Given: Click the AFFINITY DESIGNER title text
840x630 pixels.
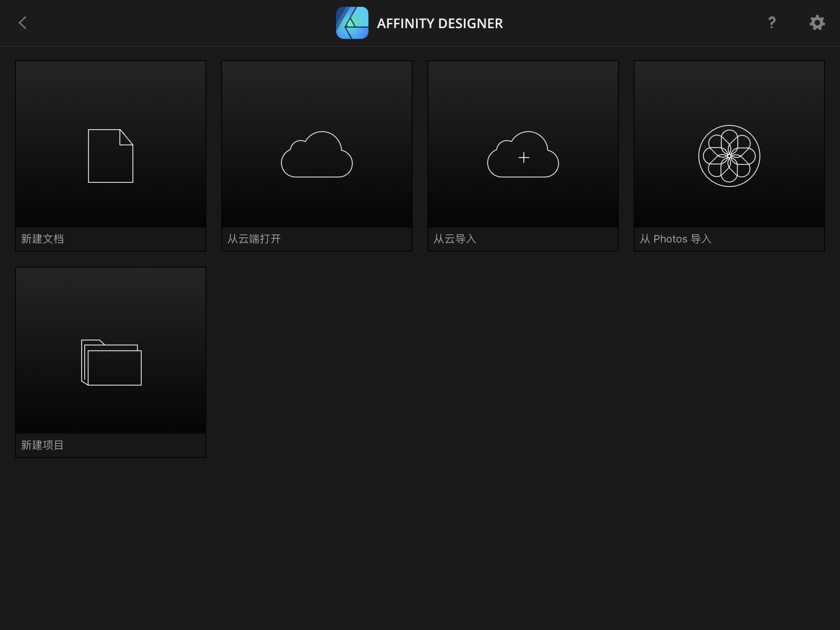Looking at the screenshot, I should pos(440,23).
